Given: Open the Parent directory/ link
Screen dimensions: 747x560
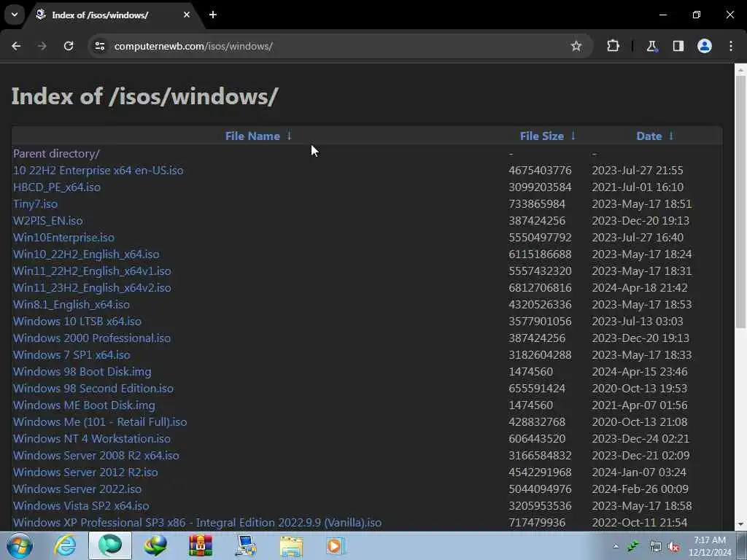Looking at the screenshot, I should click(x=56, y=153).
